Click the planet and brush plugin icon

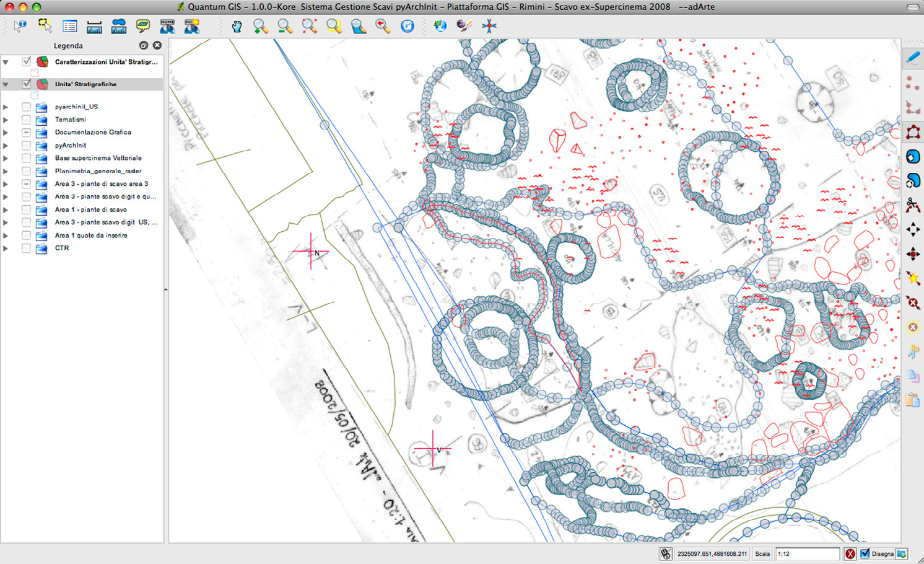464,26
